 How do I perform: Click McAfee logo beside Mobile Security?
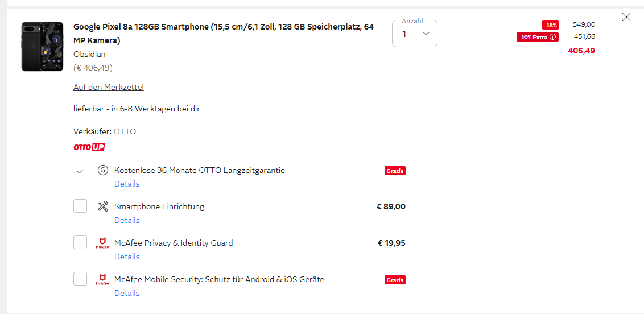pos(102,279)
